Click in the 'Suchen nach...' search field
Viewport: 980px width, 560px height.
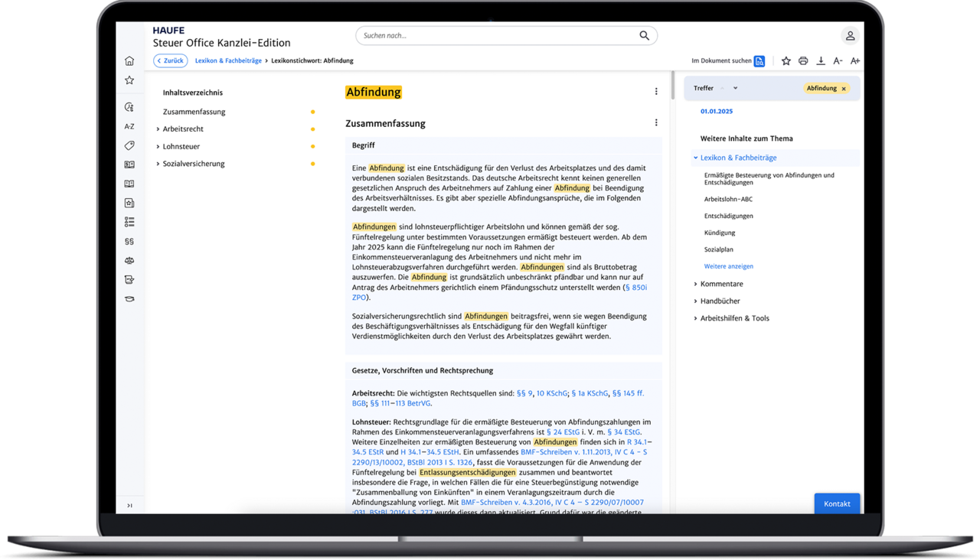point(498,36)
